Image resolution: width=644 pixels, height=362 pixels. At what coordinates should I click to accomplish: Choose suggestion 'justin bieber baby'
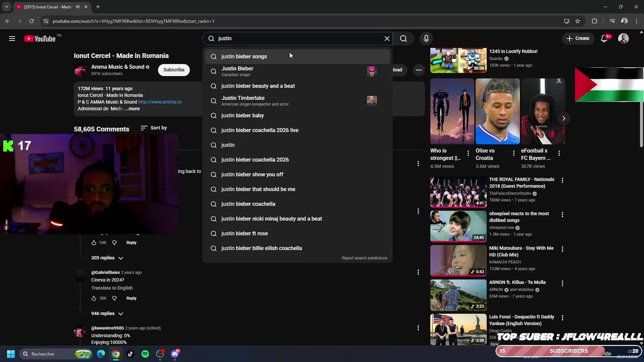[297, 116]
